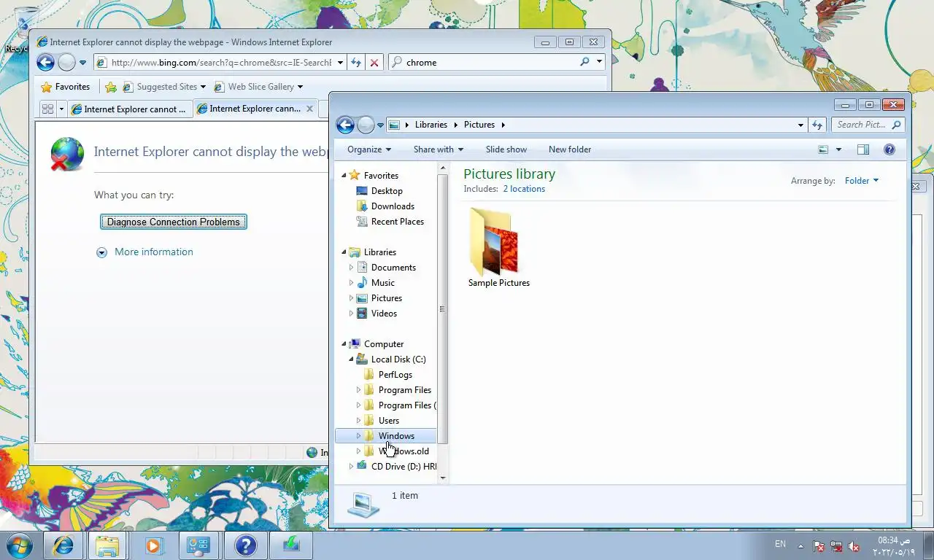Toggle the Explorer preview pane icon
Image resolution: width=934 pixels, height=560 pixels.
(863, 149)
